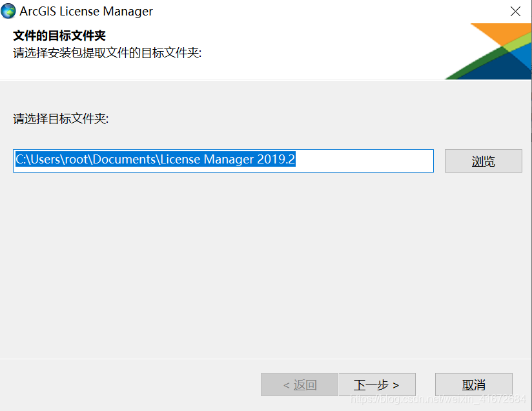Screen dimensions: 532x411
Task: Close the ArcGIS License Manager dialog
Action: coord(515,11)
